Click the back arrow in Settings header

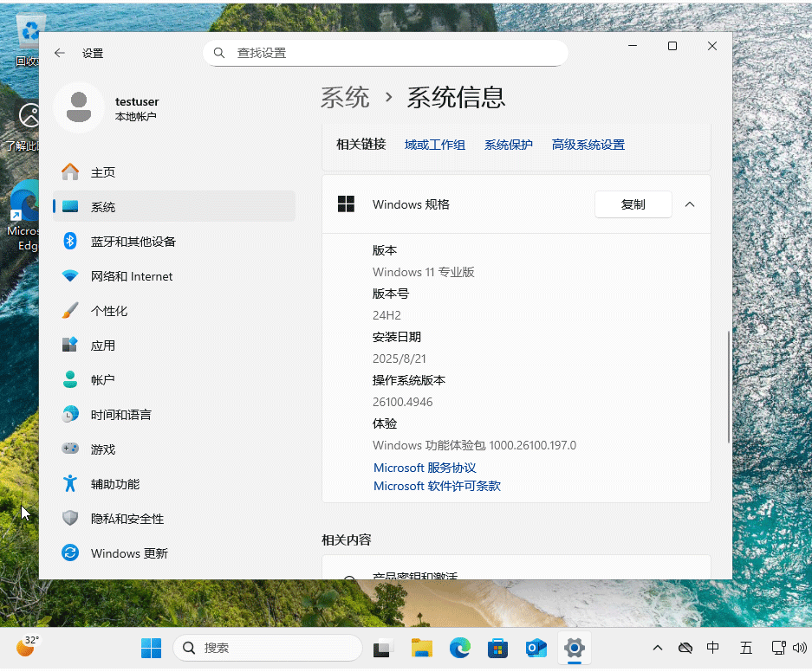[x=60, y=53]
